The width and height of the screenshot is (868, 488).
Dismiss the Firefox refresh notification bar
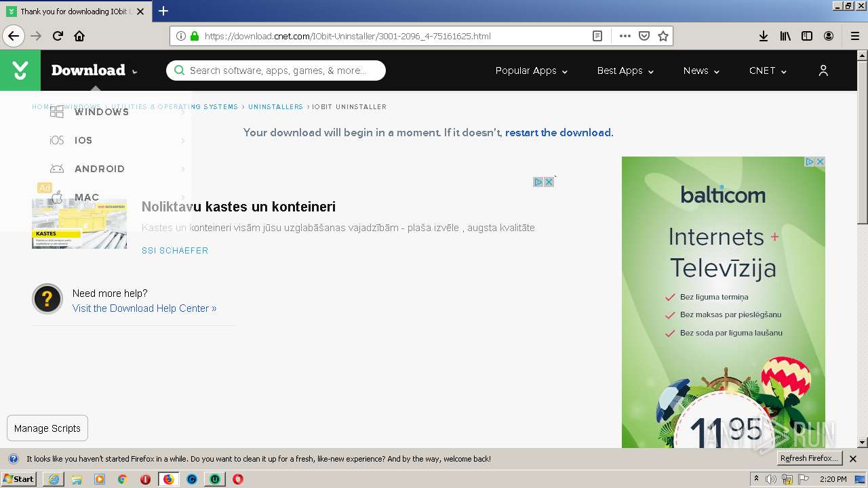point(853,459)
